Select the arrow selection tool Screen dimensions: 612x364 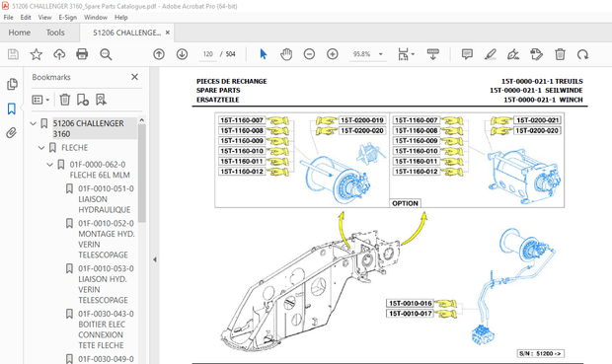264,54
